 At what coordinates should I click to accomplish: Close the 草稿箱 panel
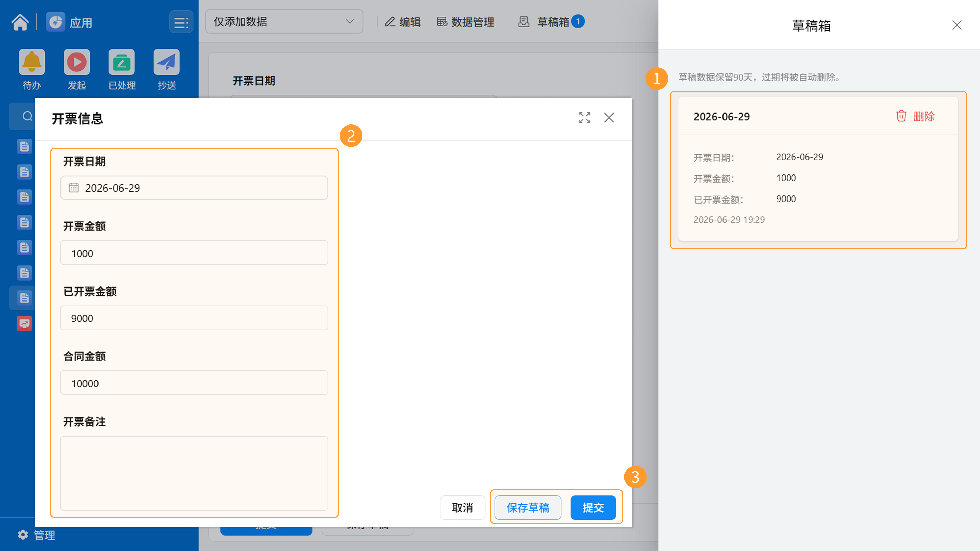pyautogui.click(x=957, y=25)
